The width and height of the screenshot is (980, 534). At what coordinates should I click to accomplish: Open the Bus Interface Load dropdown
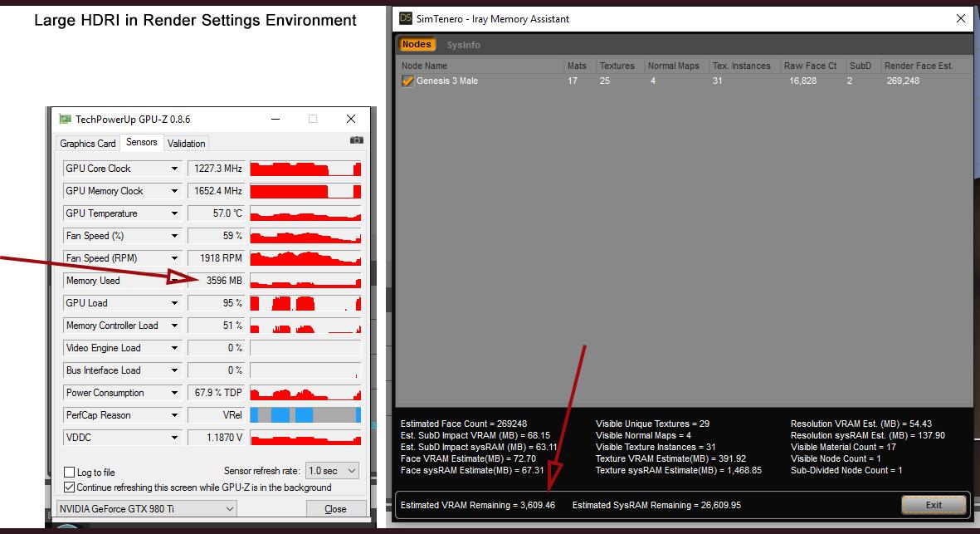pyautogui.click(x=174, y=370)
